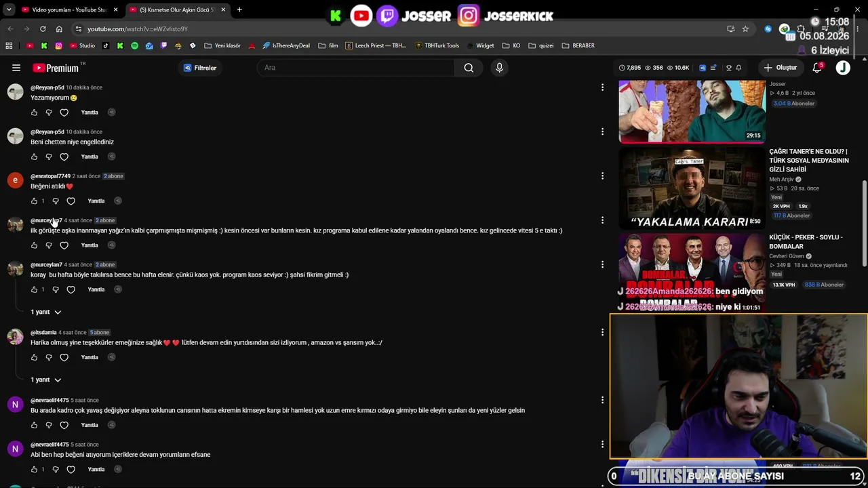Expand replies under the "koray bu hafta" comment
868x488 pixels.
tap(46, 312)
